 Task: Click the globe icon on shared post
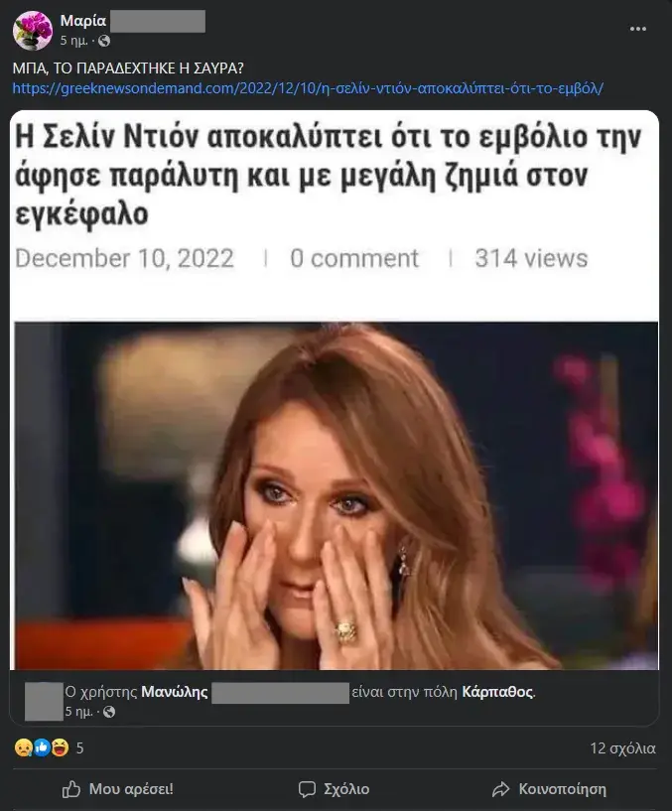(x=109, y=712)
